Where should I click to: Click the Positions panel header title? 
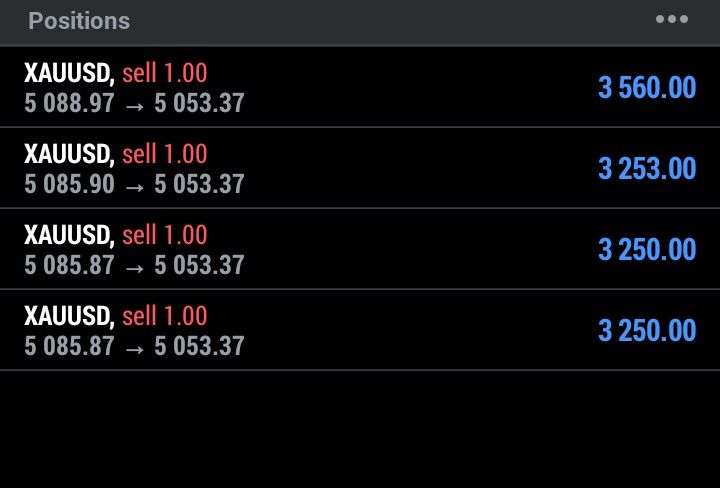(x=79, y=21)
